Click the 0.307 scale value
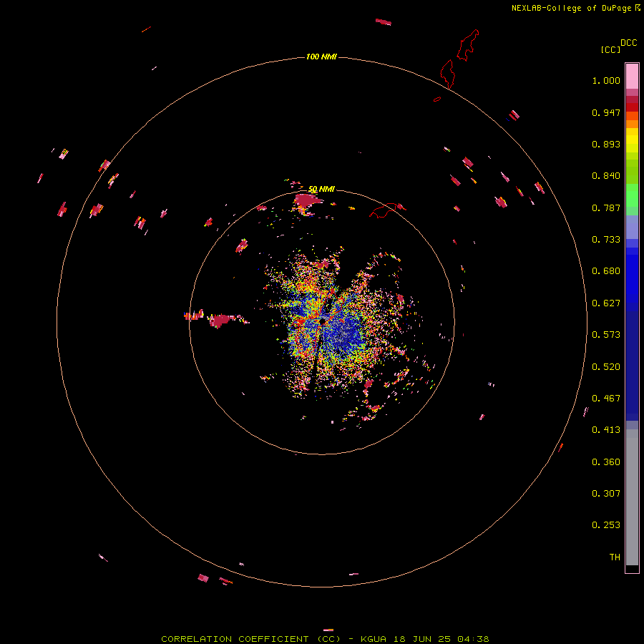The width and height of the screenshot is (644, 644). click(x=606, y=494)
